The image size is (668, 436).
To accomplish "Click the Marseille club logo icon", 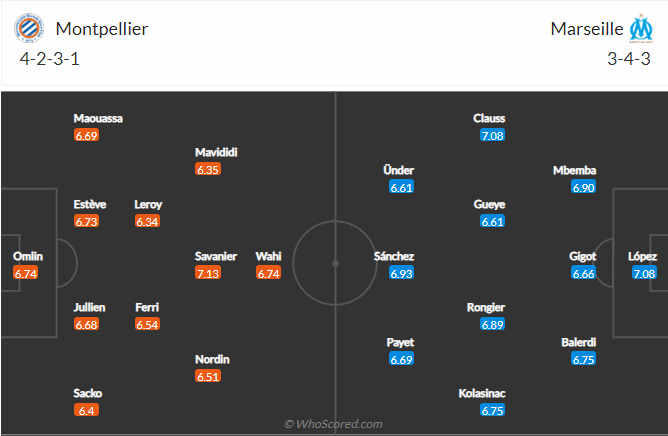I will 641,29.
